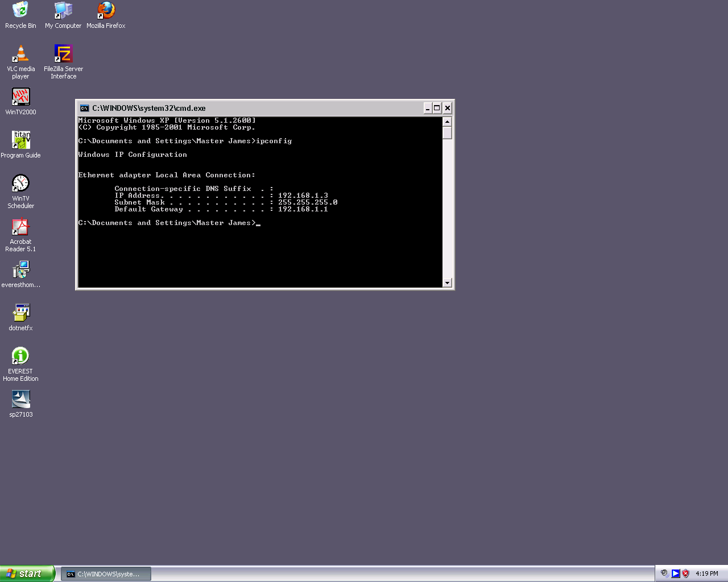Select the WinTV2000 desktop icon
This screenshot has height=582, width=728.
click(x=20, y=97)
